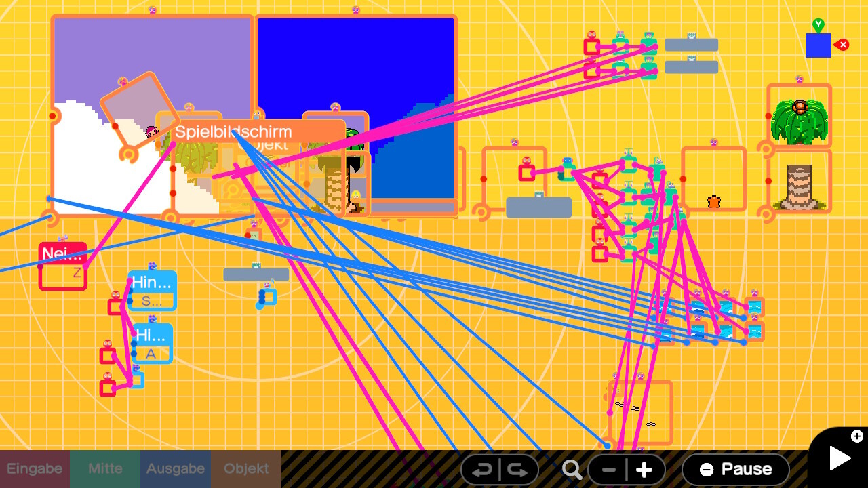Click the magnifier search icon
This screenshot has height=488, width=868.
pyautogui.click(x=572, y=469)
